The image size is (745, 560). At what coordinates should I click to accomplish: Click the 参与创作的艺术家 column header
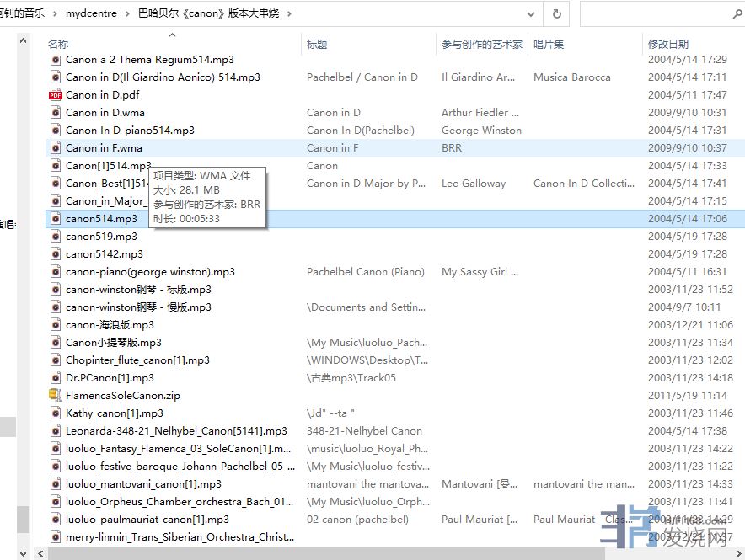pyautogui.click(x=482, y=44)
